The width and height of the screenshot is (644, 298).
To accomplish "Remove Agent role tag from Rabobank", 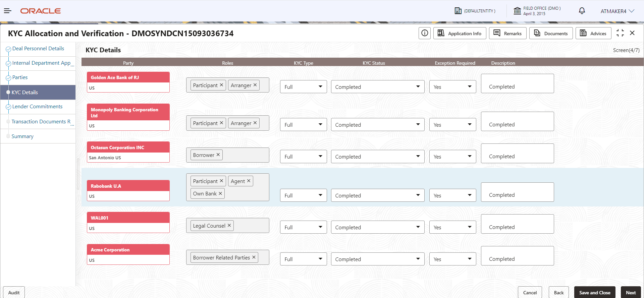I will coord(249,181).
